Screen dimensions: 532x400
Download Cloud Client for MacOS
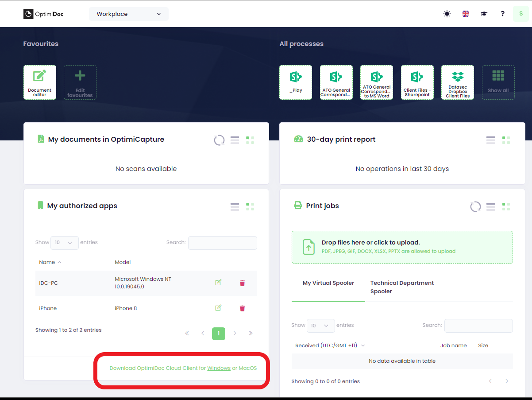(x=247, y=368)
